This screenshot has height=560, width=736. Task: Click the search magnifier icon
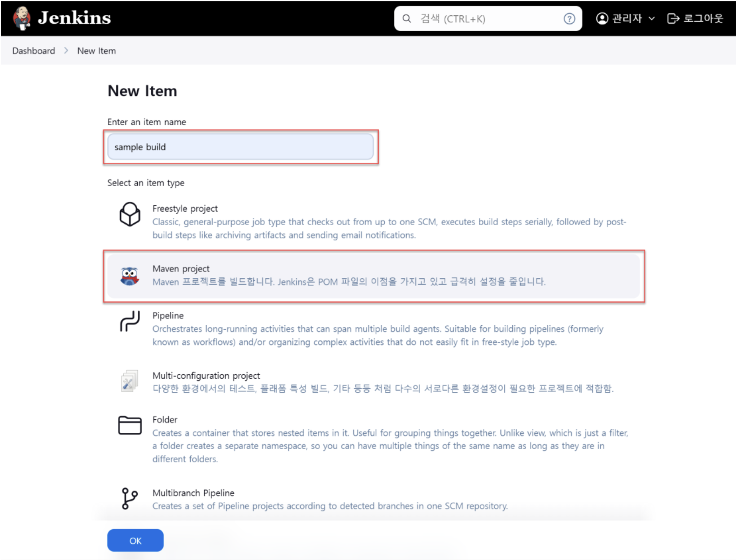[x=406, y=19]
